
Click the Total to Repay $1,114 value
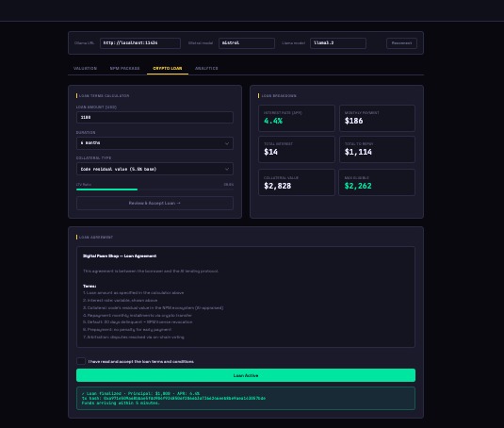tap(358, 152)
